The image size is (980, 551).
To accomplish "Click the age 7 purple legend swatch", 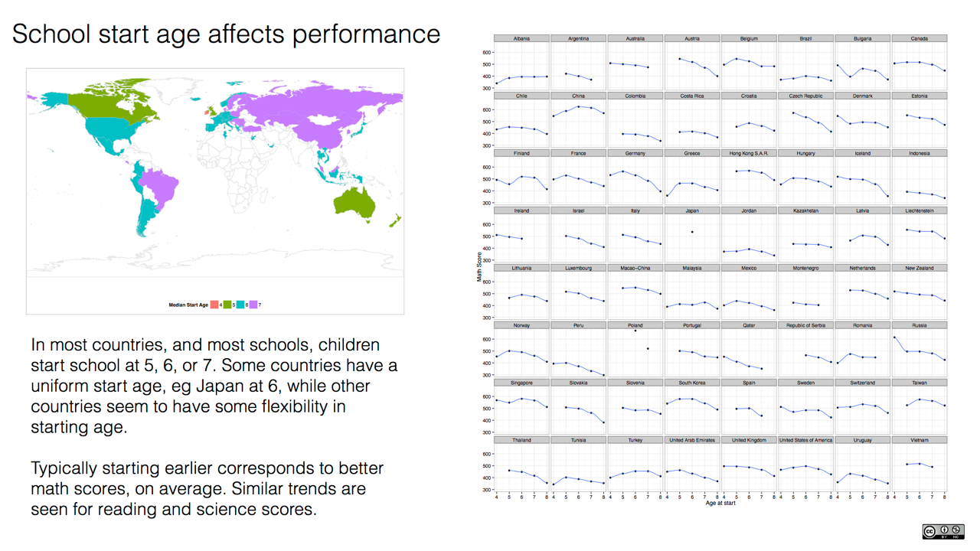I will point(253,305).
